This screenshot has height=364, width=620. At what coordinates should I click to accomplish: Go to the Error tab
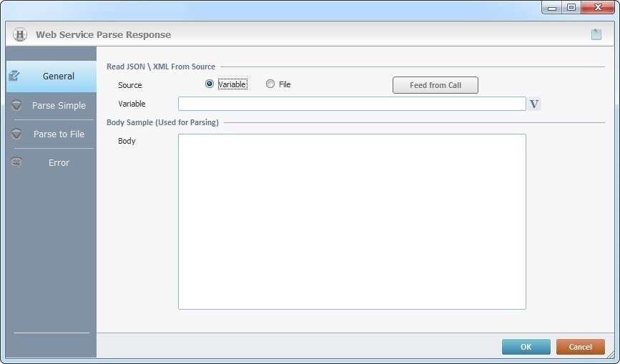click(59, 162)
